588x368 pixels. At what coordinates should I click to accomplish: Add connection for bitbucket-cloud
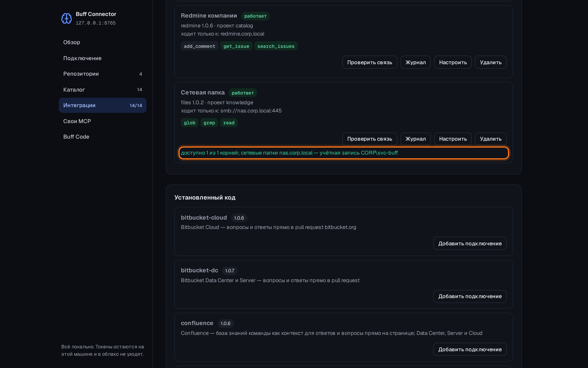coord(470,243)
